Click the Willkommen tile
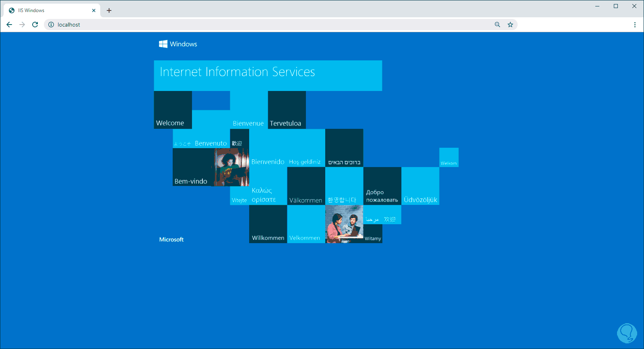Viewport: 644px width, 349px height. coord(268,224)
